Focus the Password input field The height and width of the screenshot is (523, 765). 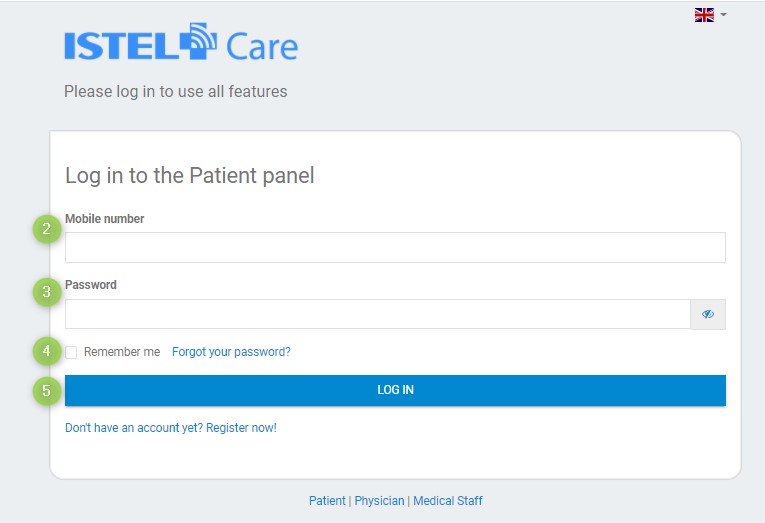377,314
